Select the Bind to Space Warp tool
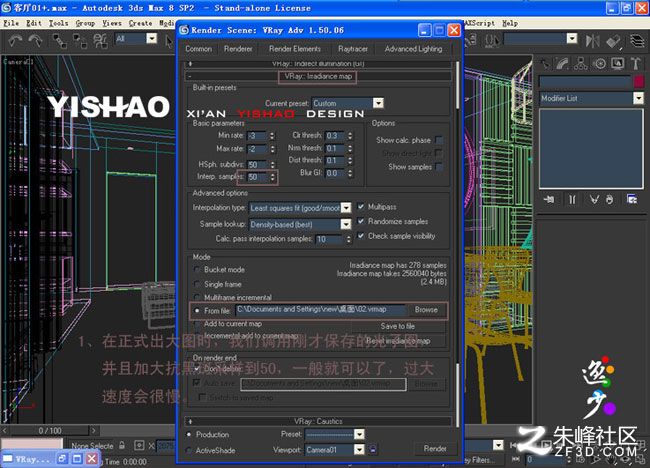The height and width of the screenshot is (468, 650). (100, 41)
